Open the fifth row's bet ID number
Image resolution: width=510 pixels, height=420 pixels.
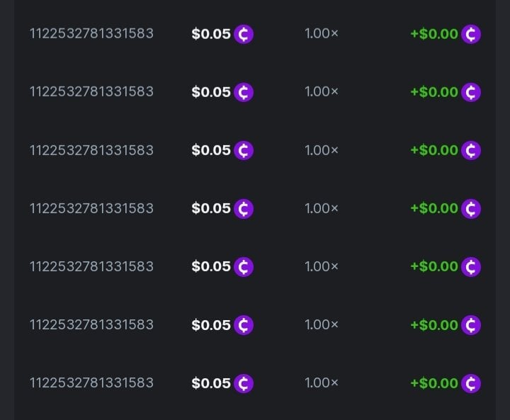click(x=91, y=266)
